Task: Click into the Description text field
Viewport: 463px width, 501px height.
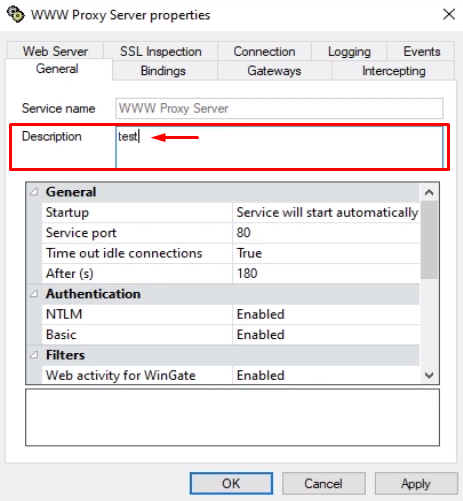Action: [x=279, y=147]
